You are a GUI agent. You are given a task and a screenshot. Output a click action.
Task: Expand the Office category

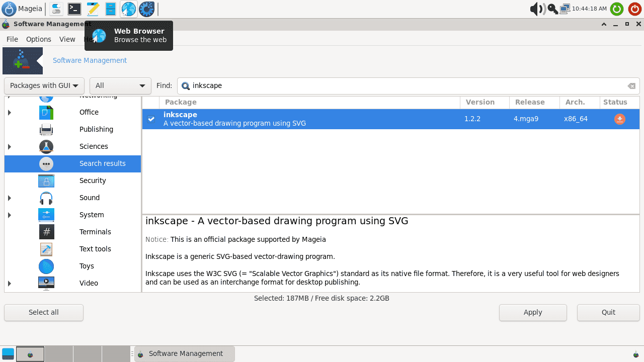click(10, 112)
